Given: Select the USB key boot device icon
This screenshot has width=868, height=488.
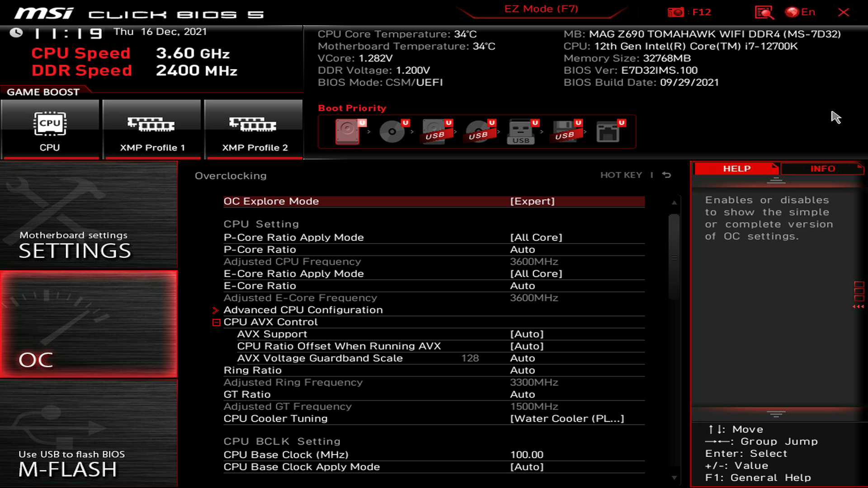Looking at the screenshot, I should 522,131.
